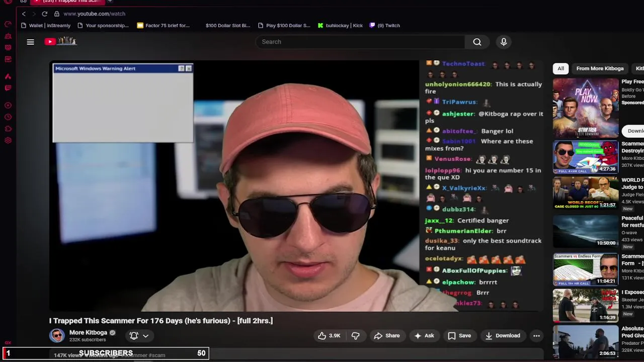Viewport: 644px width, 362px height.
Task: Open the more actions three-dot menu
Action: [x=536, y=335]
